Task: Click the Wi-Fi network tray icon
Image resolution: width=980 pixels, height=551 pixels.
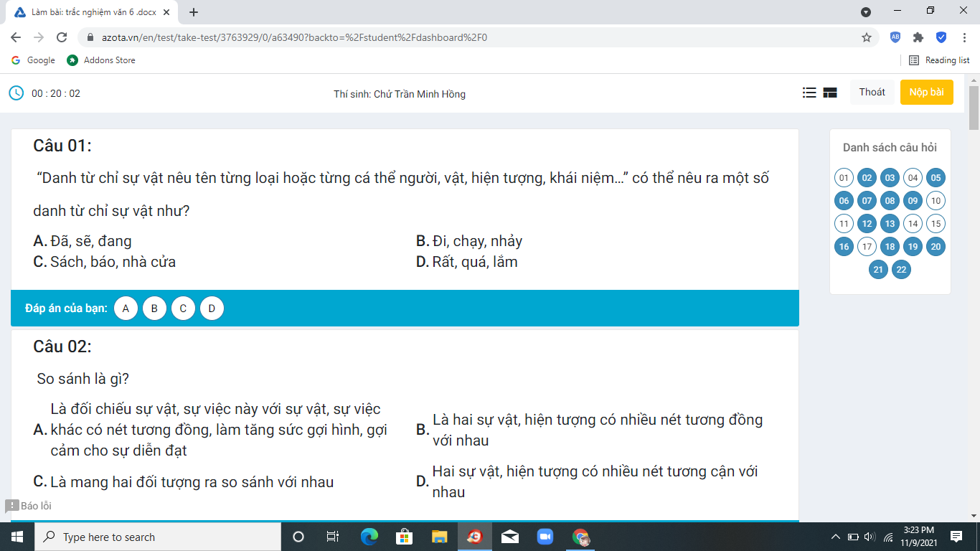Action: [888, 537]
